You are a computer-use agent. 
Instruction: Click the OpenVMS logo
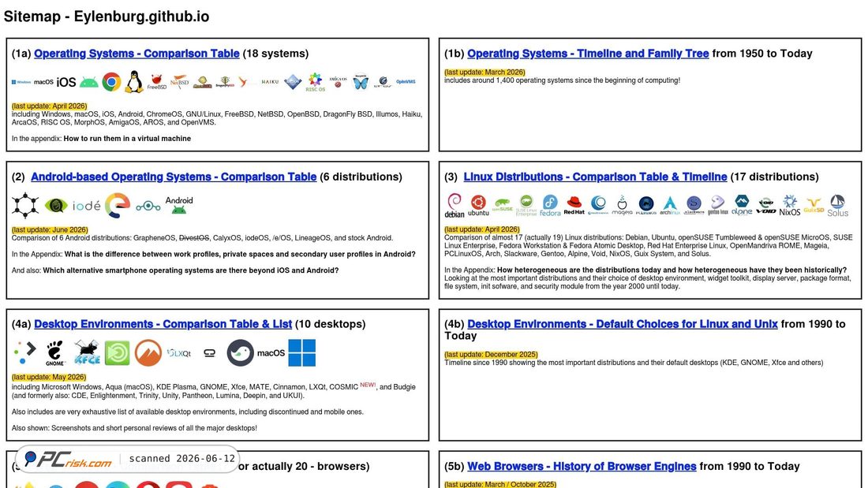point(406,82)
